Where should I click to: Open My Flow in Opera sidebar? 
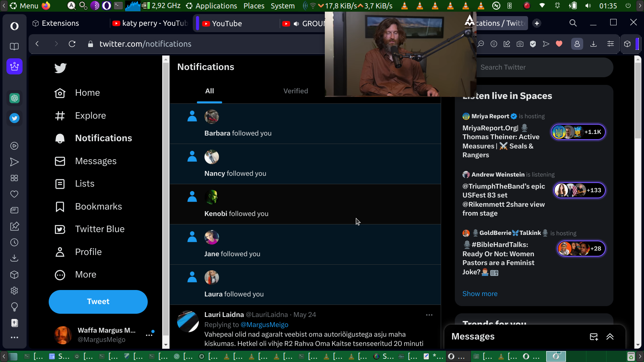click(14, 162)
